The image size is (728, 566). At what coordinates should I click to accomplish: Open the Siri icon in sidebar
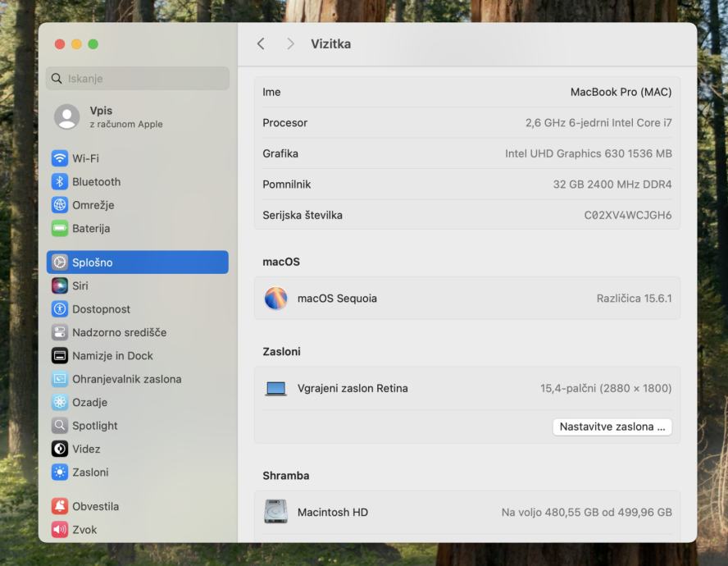60,286
